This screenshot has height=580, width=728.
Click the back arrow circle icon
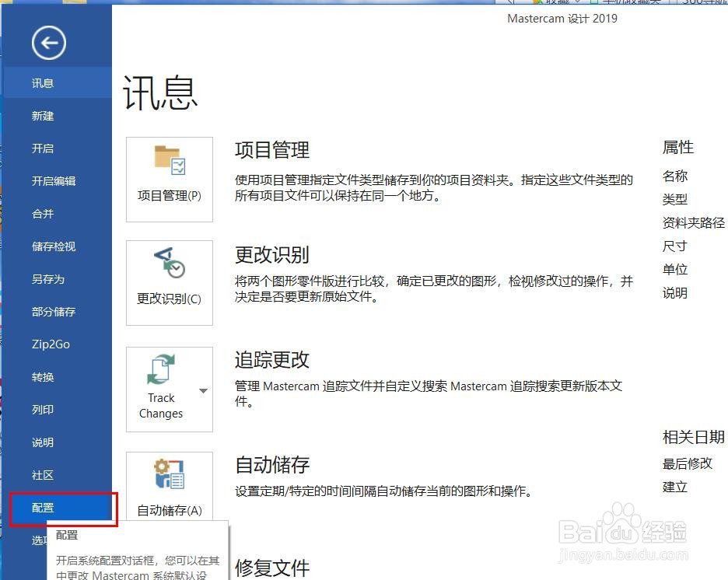[x=49, y=43]
